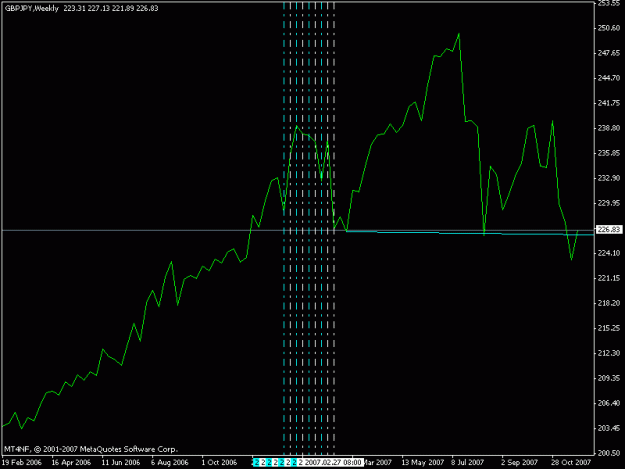
Task: Click the GBPJPY,Weekly chart title
Action: click(x=31, y=8)
